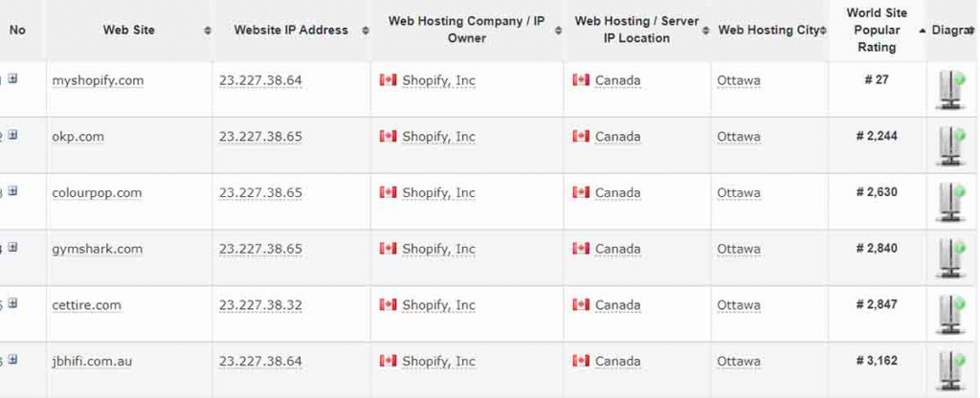Sort by the Web Site column
The width and height of the screenshot is (980, 398).
point(129,31)
